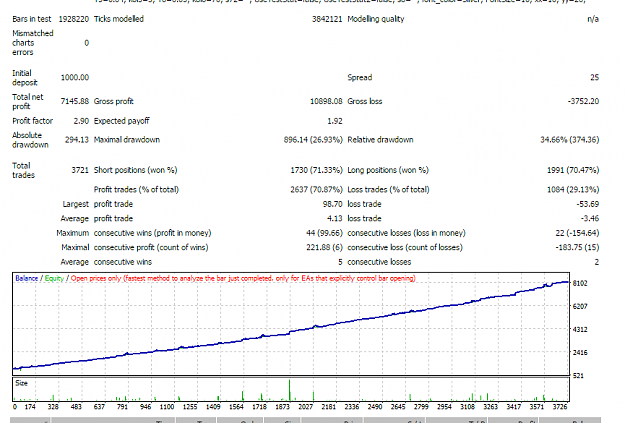This screenshot has width=625, height=423.
Task: Select the Initial deposit value 1000.00
Action: point(75,77)
